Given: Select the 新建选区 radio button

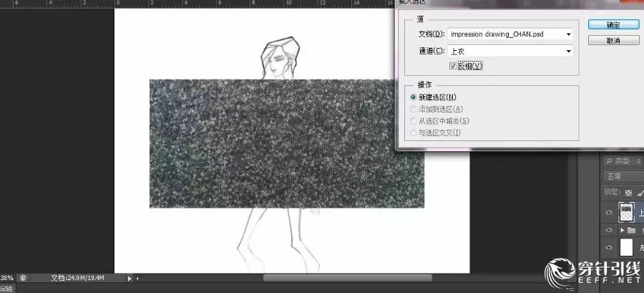Looking at the screenshot, I should pyautogui.click(x=413, y=97).
